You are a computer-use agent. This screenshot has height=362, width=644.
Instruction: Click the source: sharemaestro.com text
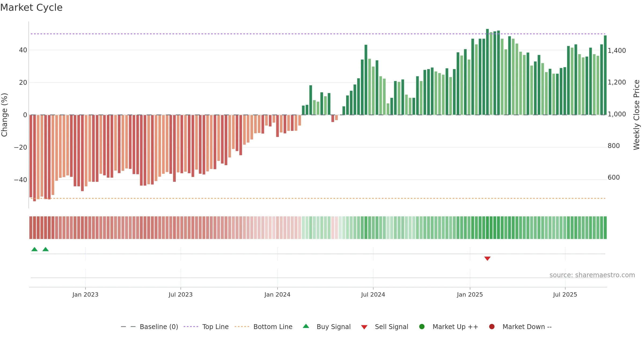coord(592,275)
